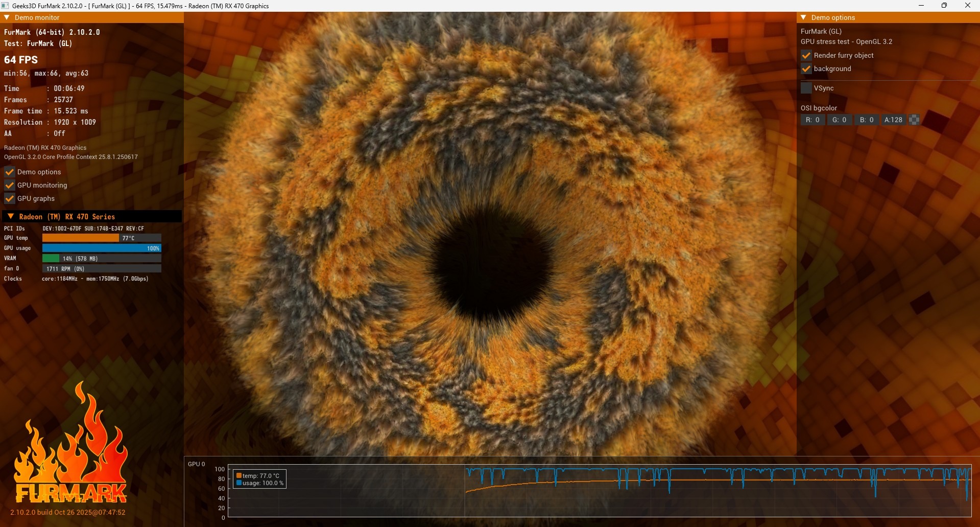This screenshot has height=527, width=980.
Task: Disable Render furry object checkbox
Action: click(x=806, y=55)
